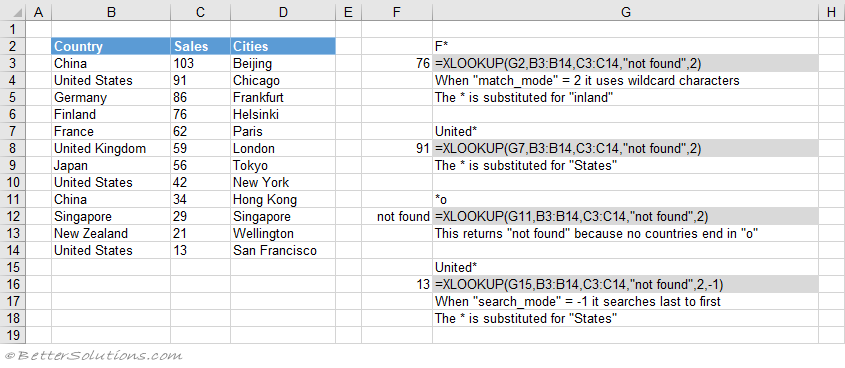Click the result cell showing 13
The height and width of the screenshot is (368, 845).
pos(397,284)
